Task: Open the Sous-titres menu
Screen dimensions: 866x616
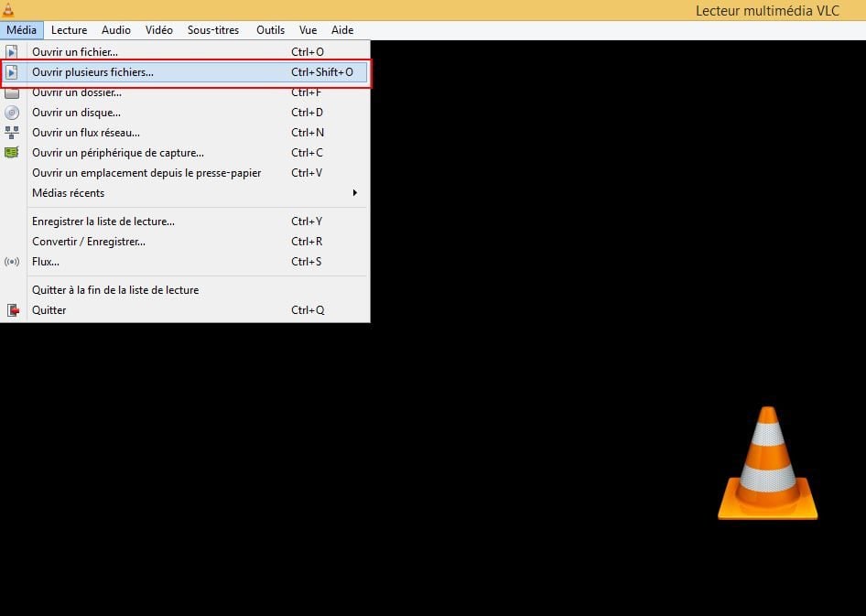Action: pos(213,30)
